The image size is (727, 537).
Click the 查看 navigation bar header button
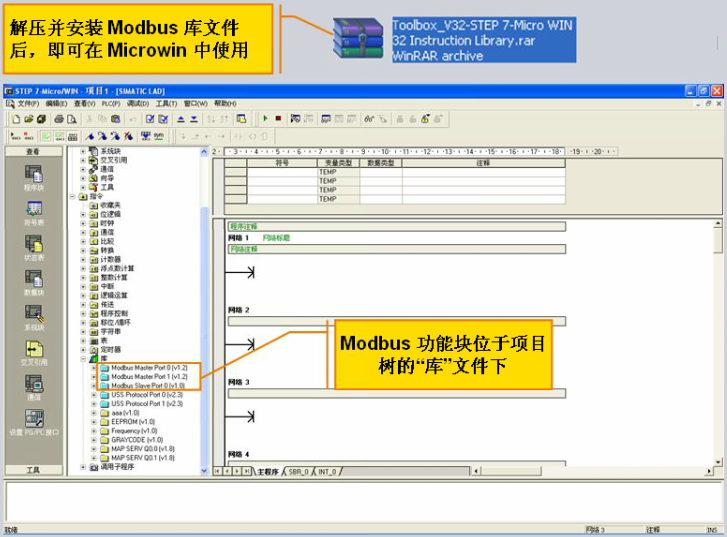coord(33,152)
